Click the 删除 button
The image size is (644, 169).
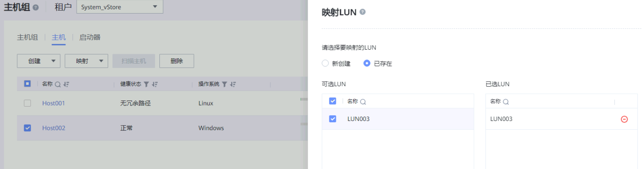click(x=177, y=61)
